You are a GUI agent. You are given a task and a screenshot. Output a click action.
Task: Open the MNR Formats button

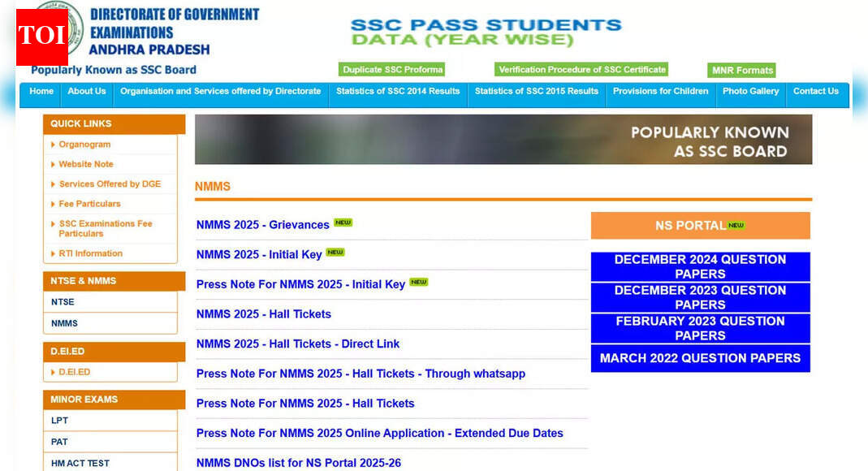[x=741, y=71]
